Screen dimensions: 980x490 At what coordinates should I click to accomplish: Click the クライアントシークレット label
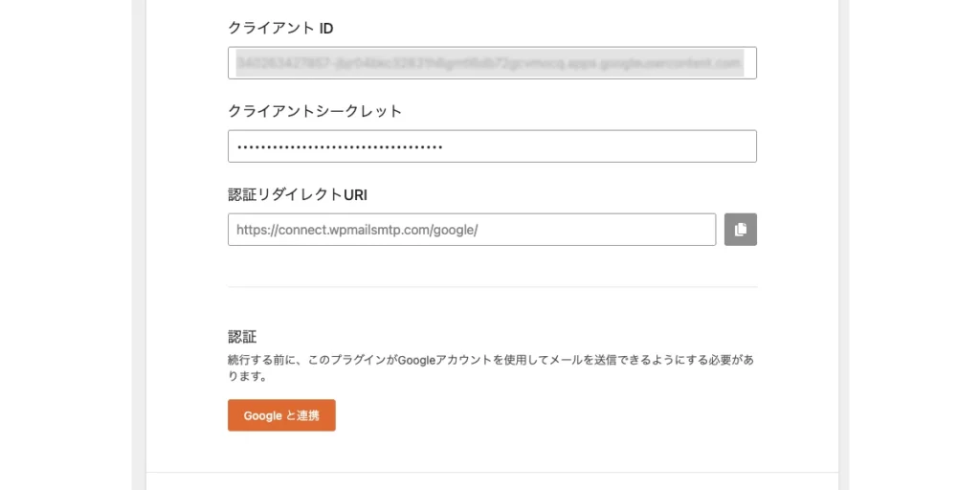pos(315,111)
